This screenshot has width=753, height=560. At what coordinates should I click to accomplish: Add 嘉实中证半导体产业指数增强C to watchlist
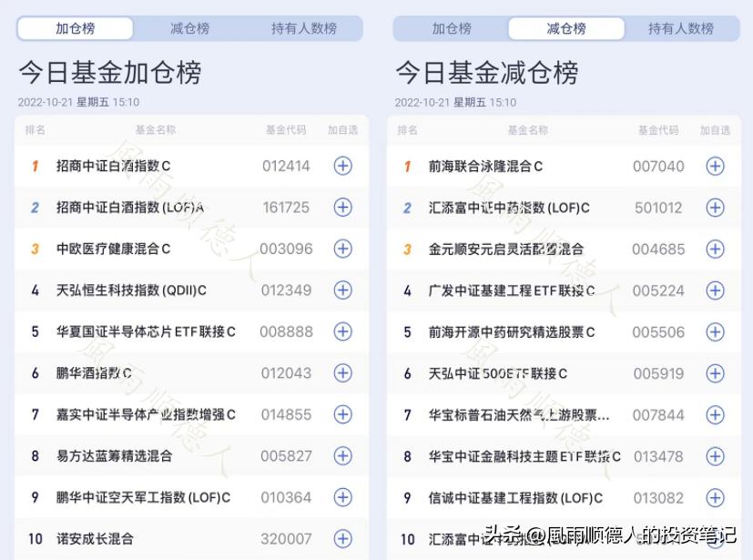(343, 414)
